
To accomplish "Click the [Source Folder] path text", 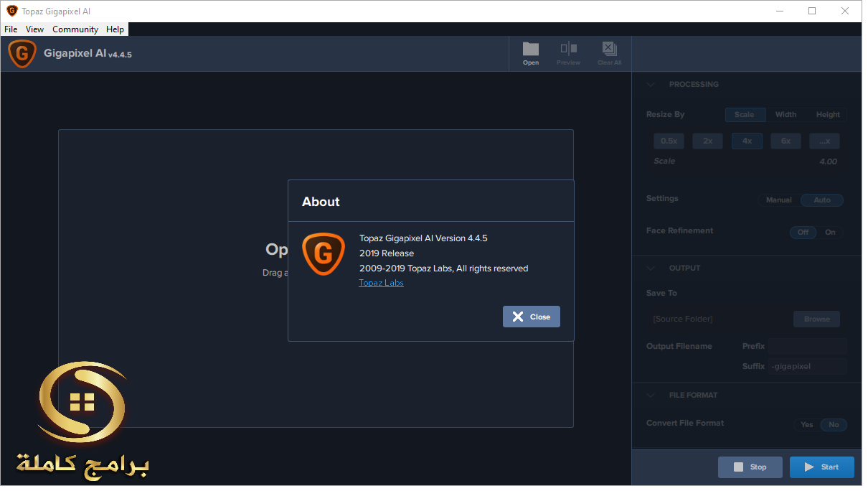I will coord(683,319).
